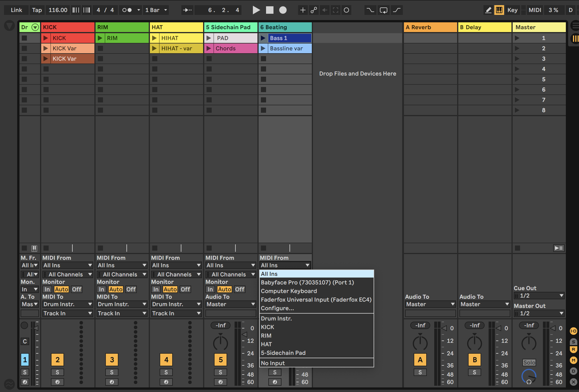The image size is (579, 392).
Task: Click the Master volume pan knob
Action: (x=529, y=343)
